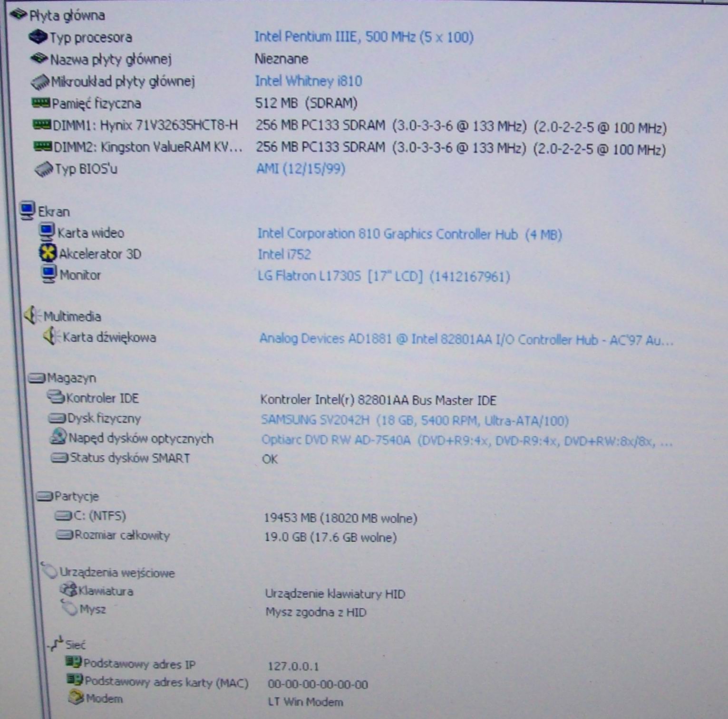Open the LG Flatron L1730S monitor link
This screenshot has height=719, width=728.
[x=384, y=276]
